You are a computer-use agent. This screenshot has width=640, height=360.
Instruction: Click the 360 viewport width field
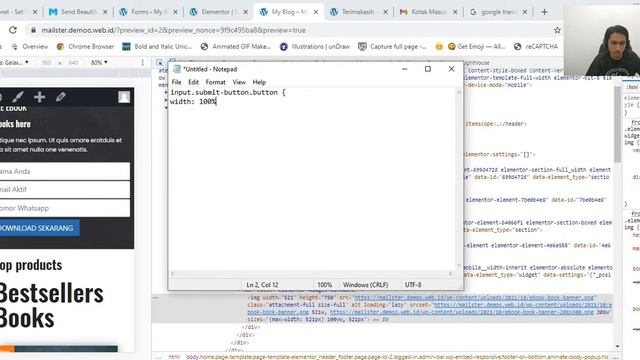coord(47,62)
